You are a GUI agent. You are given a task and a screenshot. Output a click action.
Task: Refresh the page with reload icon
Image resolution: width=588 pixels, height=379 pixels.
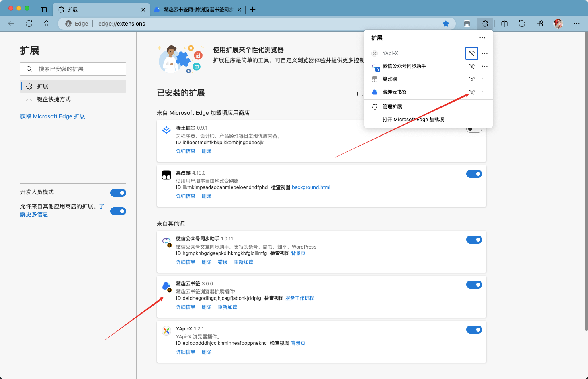[29, 24]
